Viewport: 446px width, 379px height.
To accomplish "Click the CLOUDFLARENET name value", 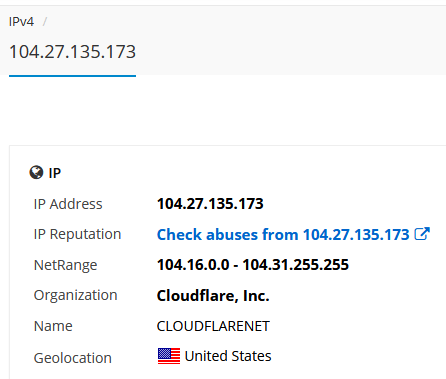I will pyautogui.click(x=213, y=326).
